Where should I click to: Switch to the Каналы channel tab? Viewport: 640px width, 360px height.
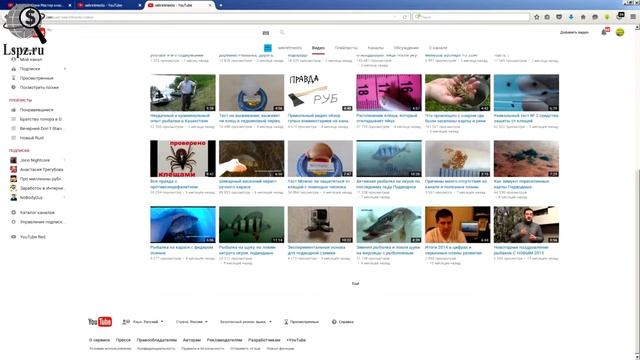(x=376, y=48)
